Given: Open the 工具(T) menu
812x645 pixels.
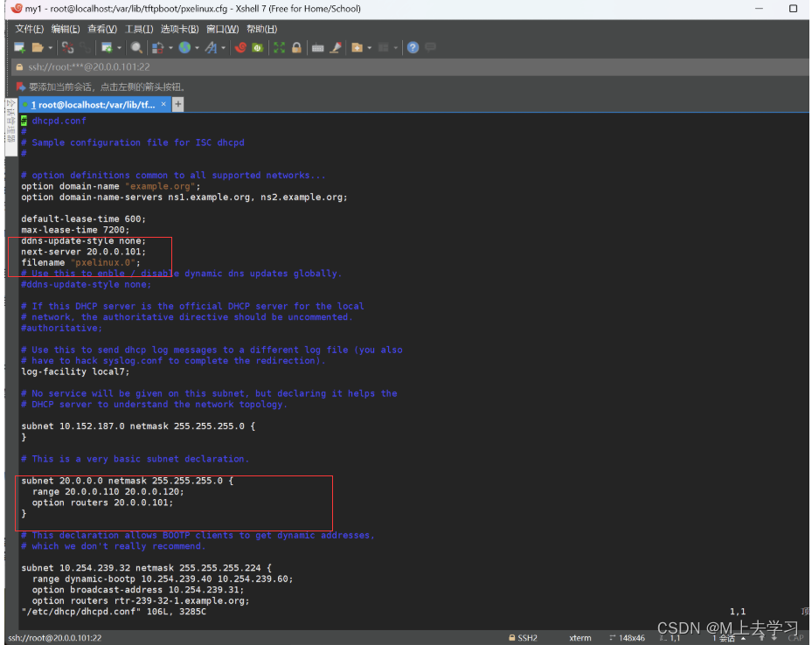Looking at the screenshot, I should tap(140, 27).
